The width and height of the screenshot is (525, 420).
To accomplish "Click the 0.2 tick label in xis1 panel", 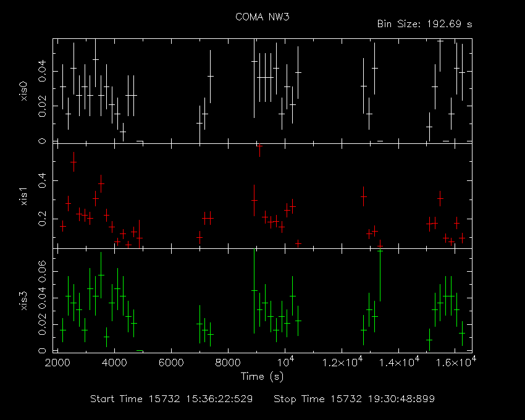I will pos(42,219).
